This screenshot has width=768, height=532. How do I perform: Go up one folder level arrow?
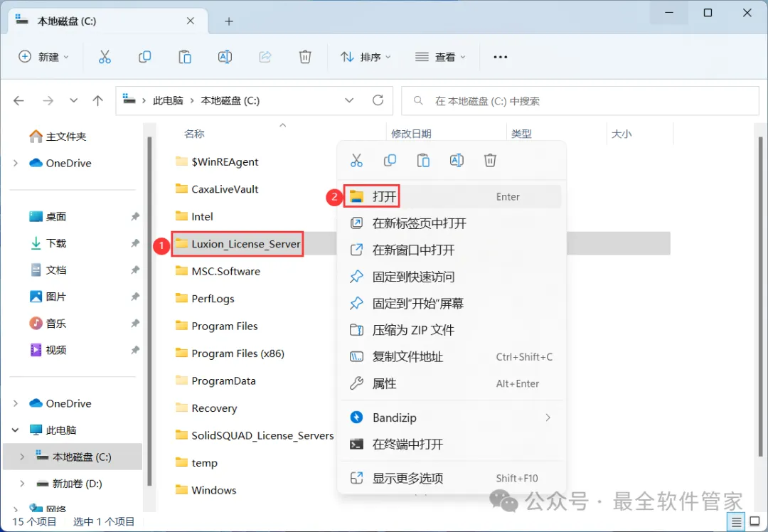coord(98,101)
